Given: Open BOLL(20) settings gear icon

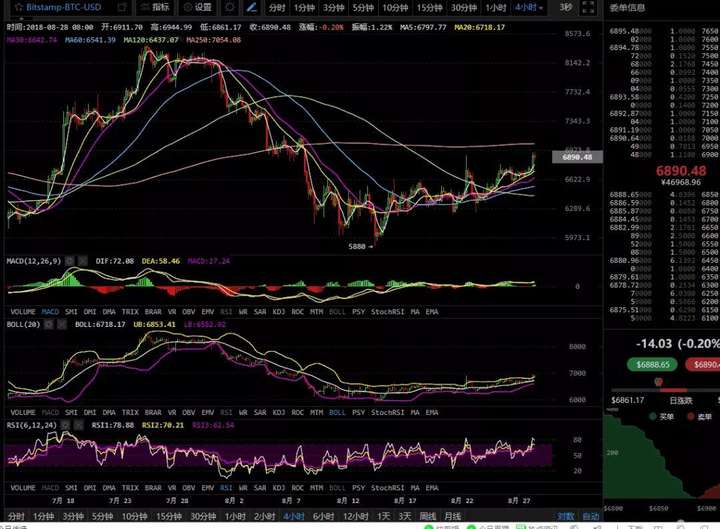Looking at the screenshot, I should pos(49,324).
